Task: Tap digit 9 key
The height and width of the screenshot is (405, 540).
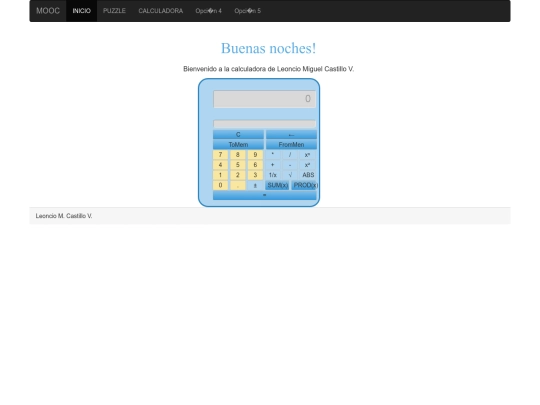Action: point(255,155)
